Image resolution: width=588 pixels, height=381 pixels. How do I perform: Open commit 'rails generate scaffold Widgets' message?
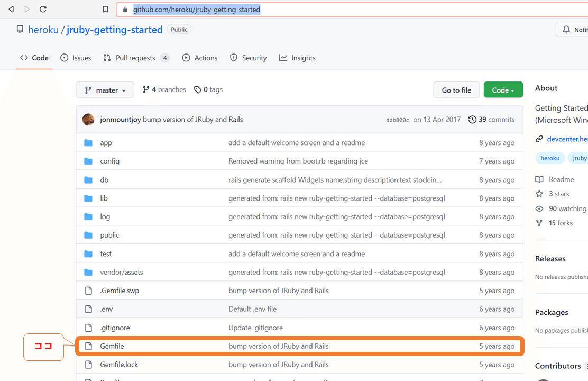(x=335, y=180)
